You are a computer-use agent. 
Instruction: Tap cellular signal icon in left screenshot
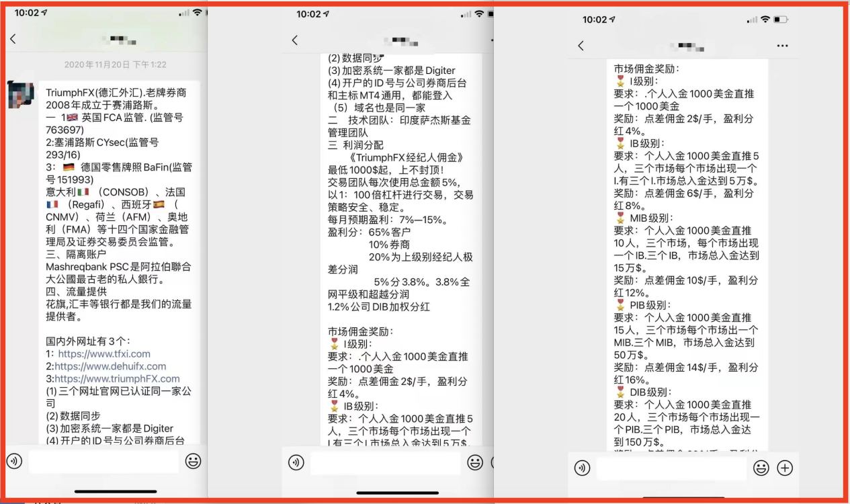point(184,13)
